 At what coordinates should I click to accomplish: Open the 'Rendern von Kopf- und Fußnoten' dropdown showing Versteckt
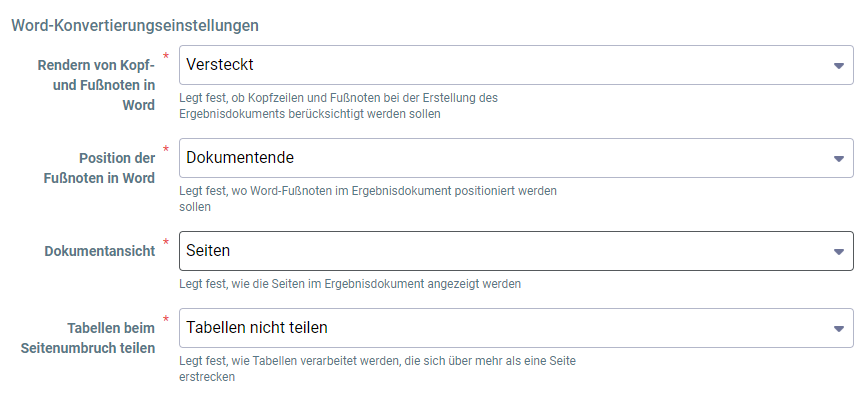tap(516, 65)
